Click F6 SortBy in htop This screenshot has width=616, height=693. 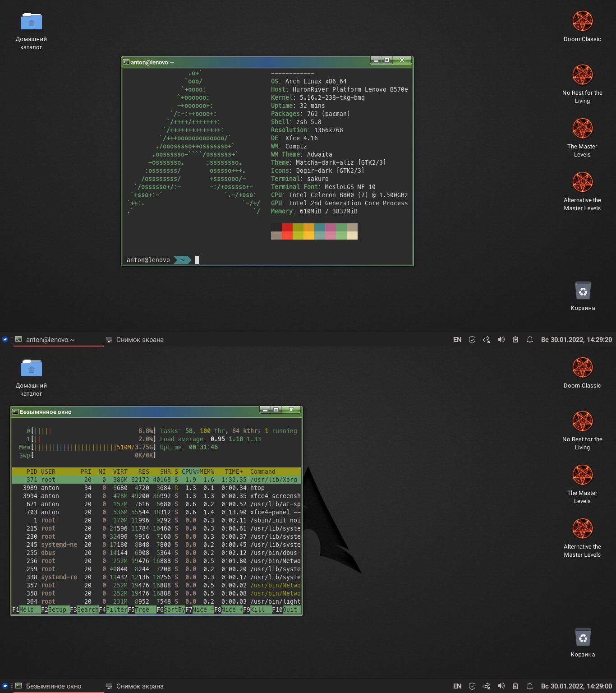[170, 610]
